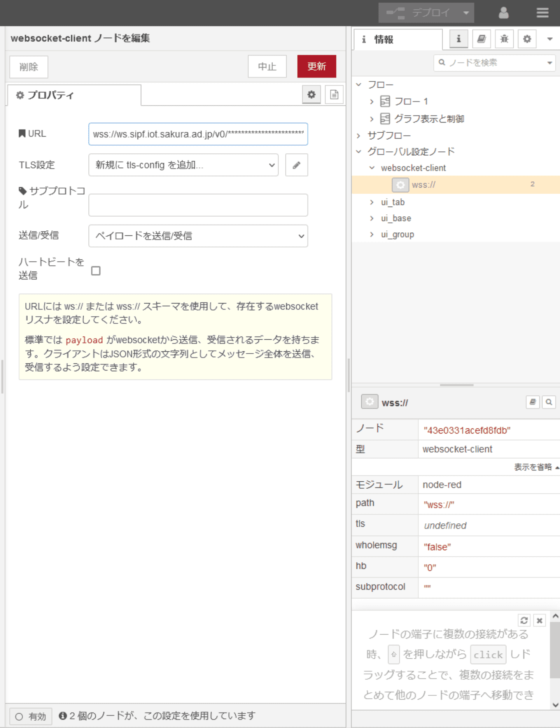This screenshot has width=560, height=728.
Task: Open the user account icon
Action: [x=504, y=13]
